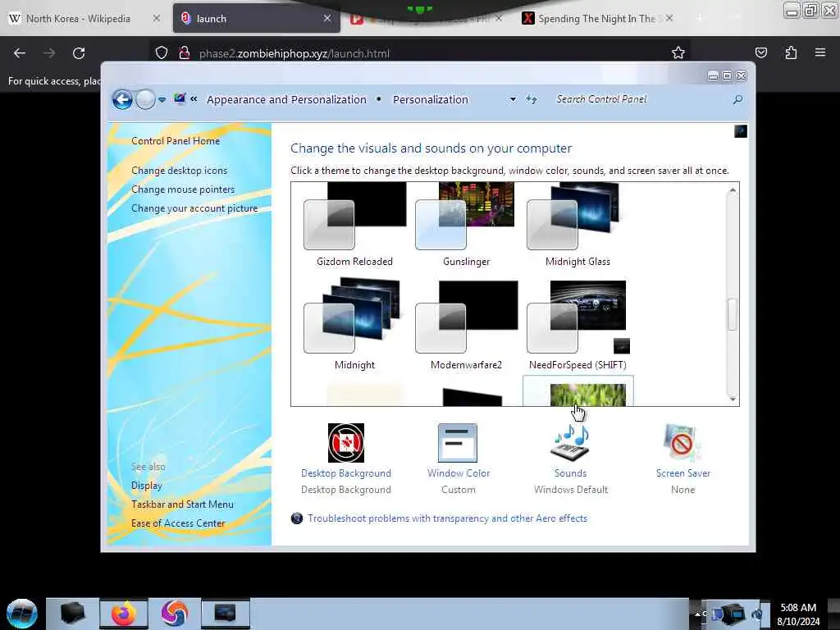This screenshot has height=630, width=840.
Task: Open Change desktop icons link
Action: click(179, 171)
